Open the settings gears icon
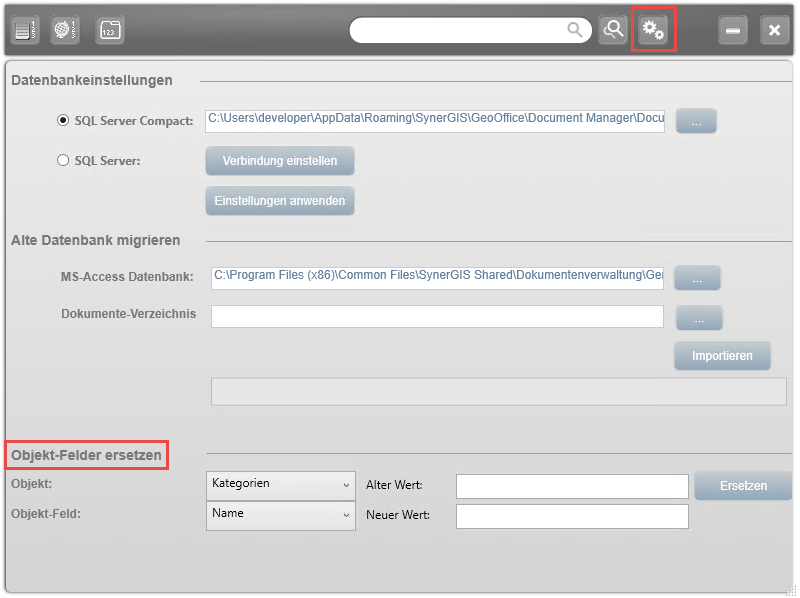The width and height of the screenshot is (800, 598). [654, 30]
